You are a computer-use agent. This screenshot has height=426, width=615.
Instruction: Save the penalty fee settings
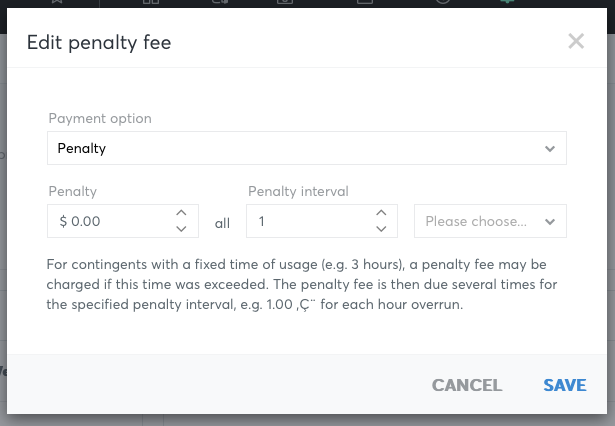[565, 385]
